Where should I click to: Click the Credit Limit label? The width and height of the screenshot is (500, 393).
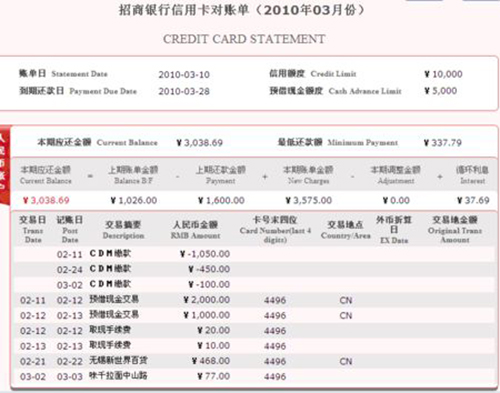pos(313,74)
